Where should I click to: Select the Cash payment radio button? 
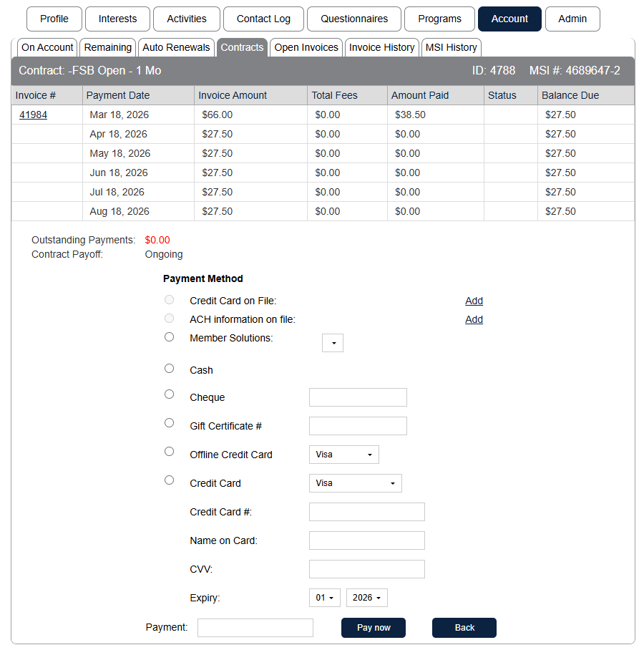[x=169, y=368]
